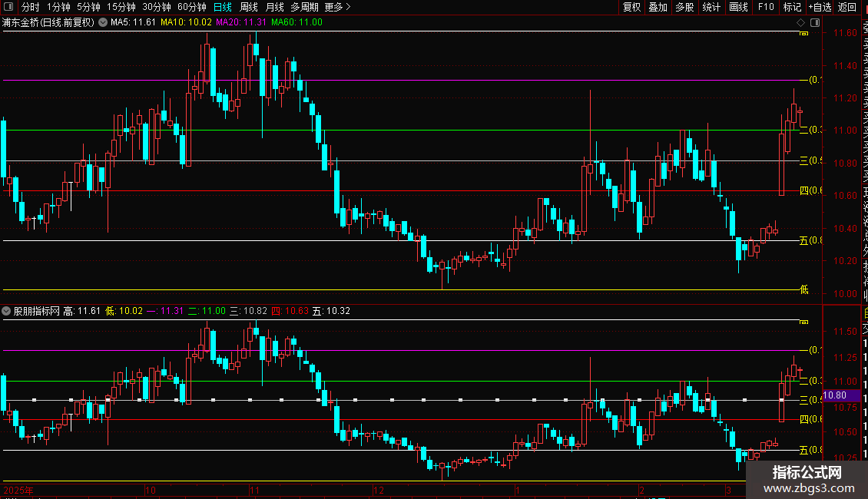Click the 二: 11.00 indicator value
Screen dimensions: 868x499
point(207,311)
